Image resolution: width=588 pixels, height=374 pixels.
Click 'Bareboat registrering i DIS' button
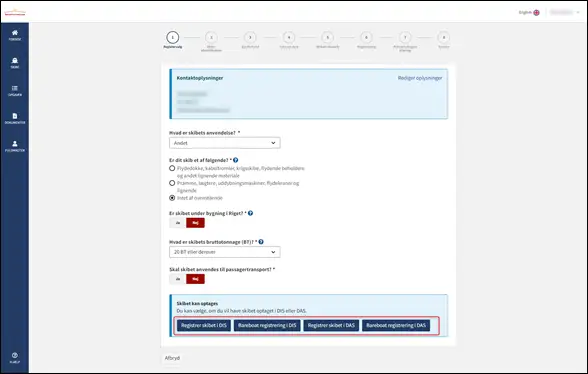coord(267,325)
